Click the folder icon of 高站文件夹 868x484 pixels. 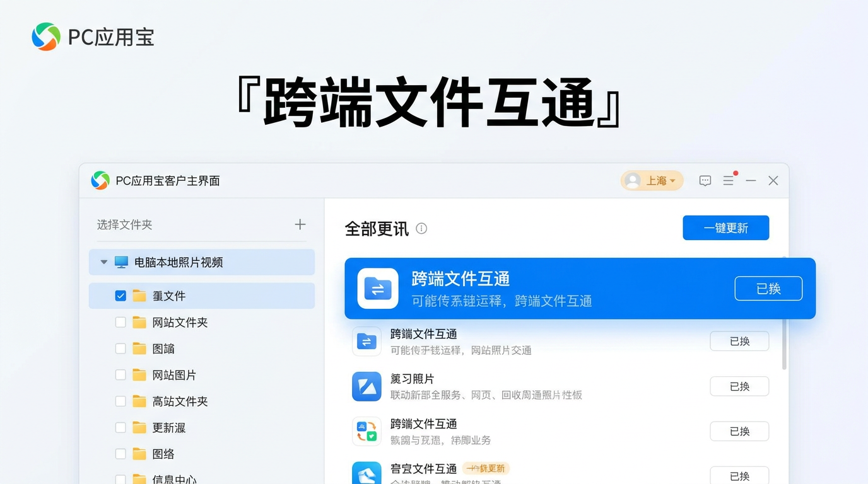click(x=139, y=401)
